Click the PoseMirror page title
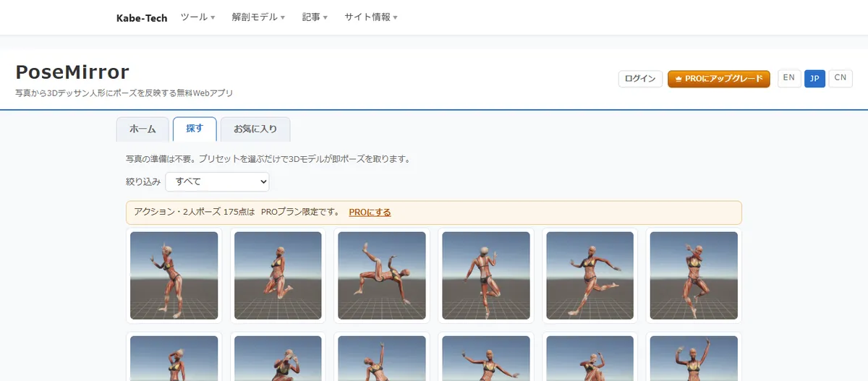 point(72,72)
